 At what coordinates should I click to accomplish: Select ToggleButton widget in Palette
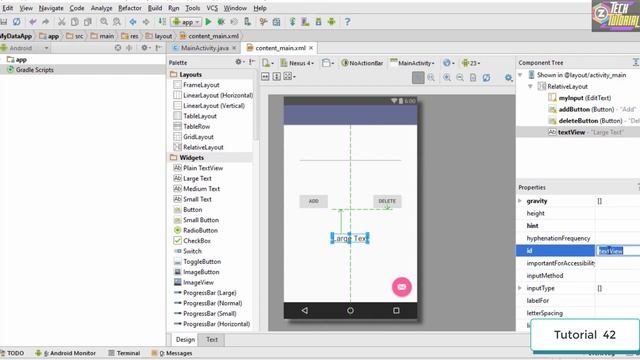pyautogui.click(x=197, y=262)
